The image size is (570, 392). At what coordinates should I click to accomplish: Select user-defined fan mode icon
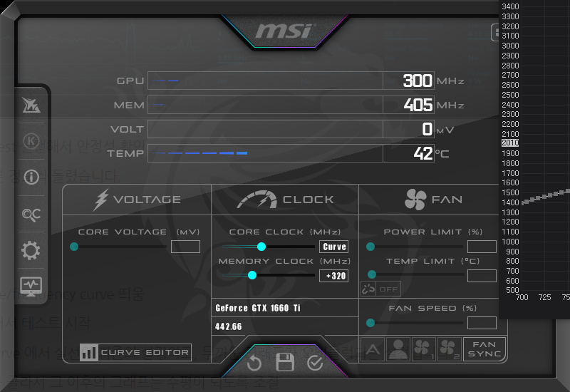398,349
